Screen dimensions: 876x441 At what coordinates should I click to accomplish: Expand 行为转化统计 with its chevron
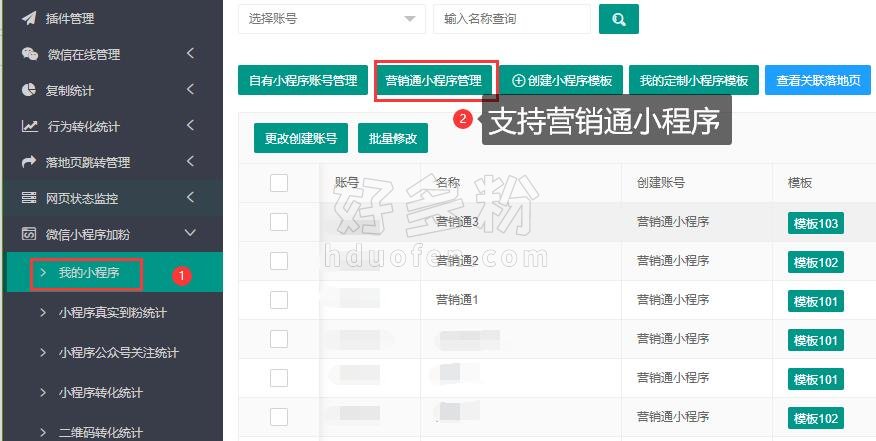click(x=191, y=125)
